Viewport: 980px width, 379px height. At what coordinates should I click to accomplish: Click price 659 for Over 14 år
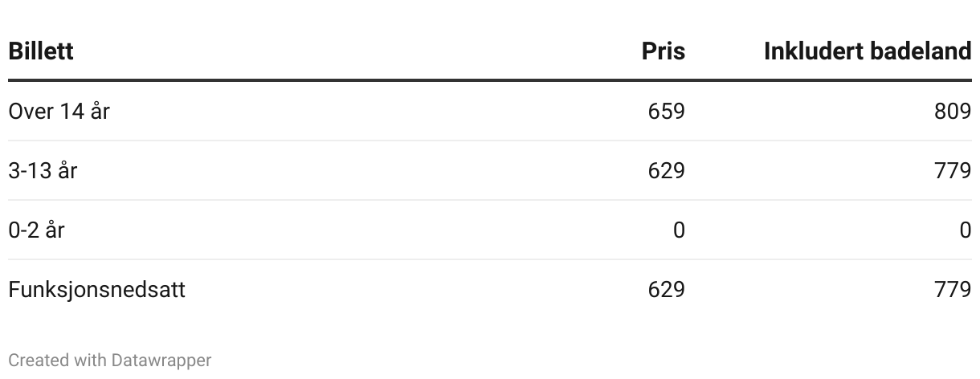666,111
